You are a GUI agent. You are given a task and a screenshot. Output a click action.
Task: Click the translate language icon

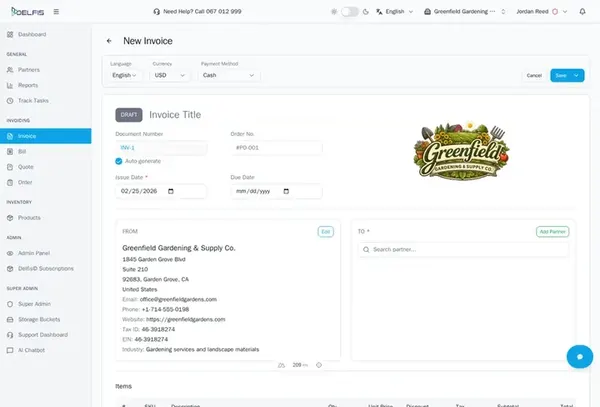pyautogui.click(x=379, y=11)
